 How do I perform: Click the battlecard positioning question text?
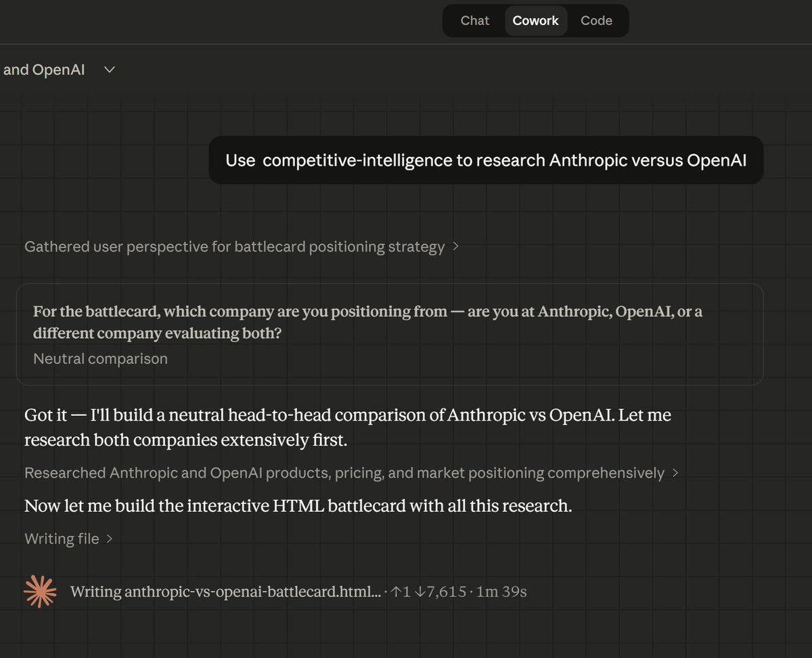tap(367, 323)
